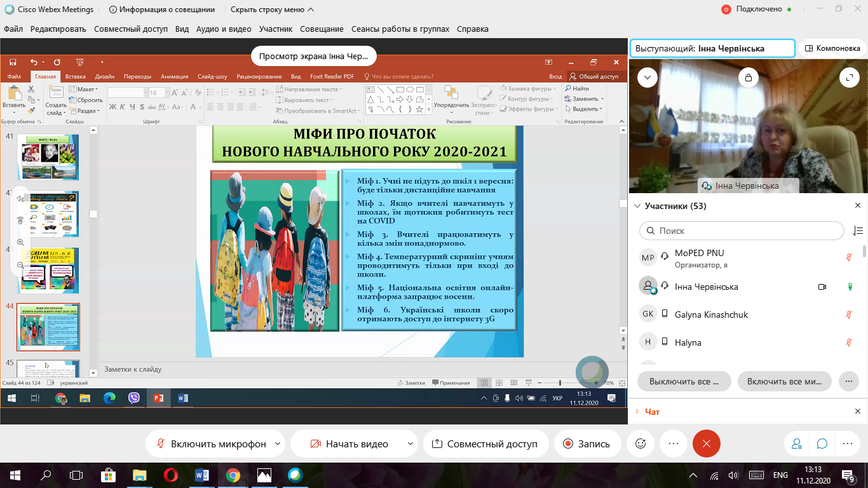Expand microphone options arrow
This screenshot has height=488, width=868.
click(278, 444)
